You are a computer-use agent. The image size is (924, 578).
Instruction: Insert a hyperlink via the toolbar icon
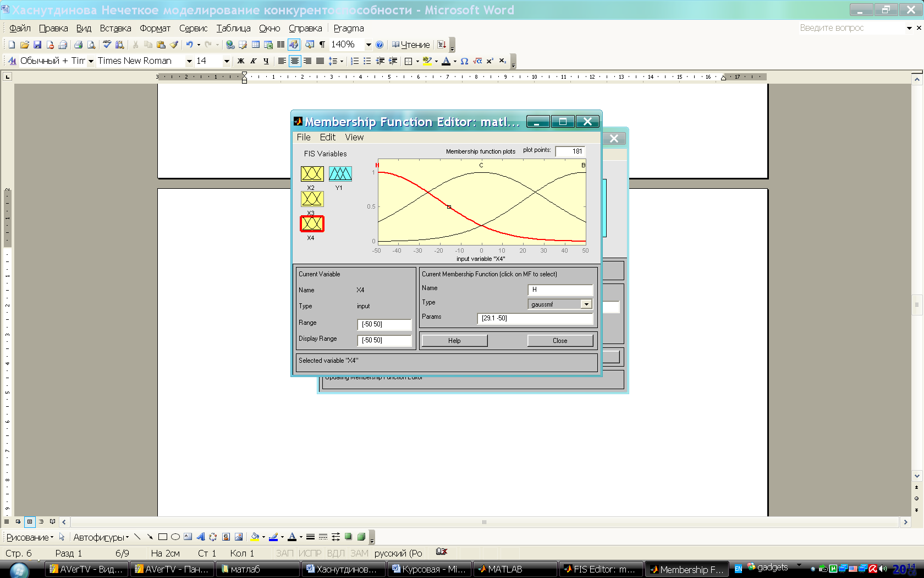point(230,45)
